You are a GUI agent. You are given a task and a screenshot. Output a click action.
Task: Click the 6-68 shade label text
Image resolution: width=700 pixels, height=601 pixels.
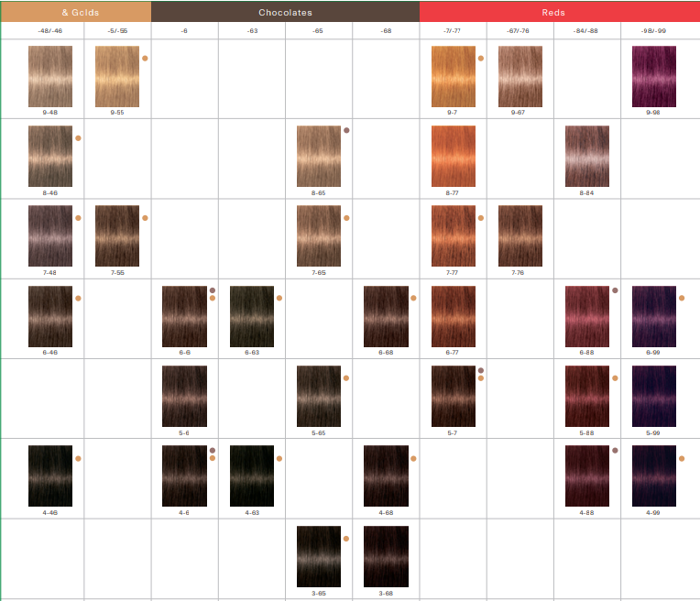coord(386,352)
